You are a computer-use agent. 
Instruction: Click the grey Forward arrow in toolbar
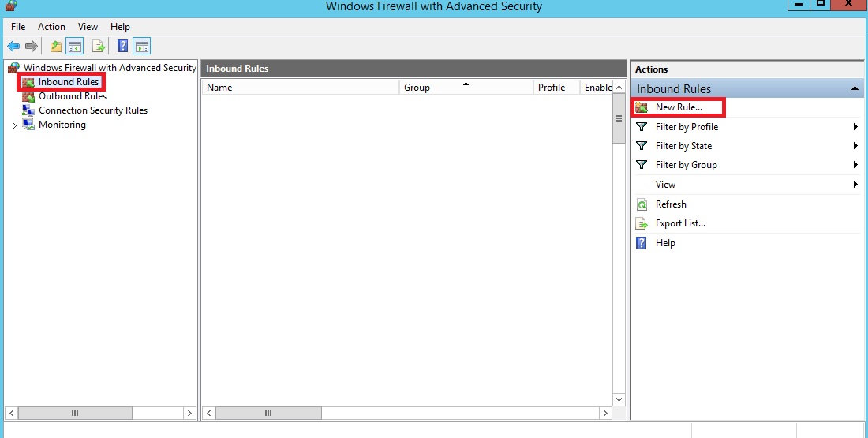pyautogui.click(x=32, y=46)
